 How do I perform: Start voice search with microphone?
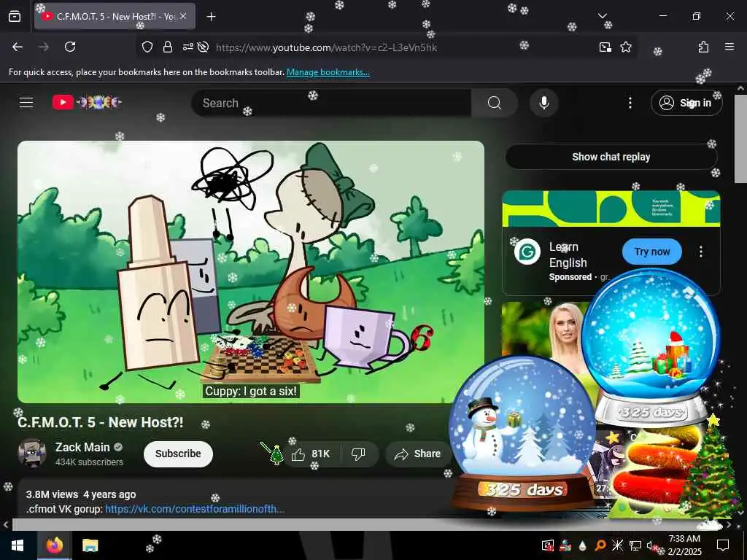(x=543, y=103)
